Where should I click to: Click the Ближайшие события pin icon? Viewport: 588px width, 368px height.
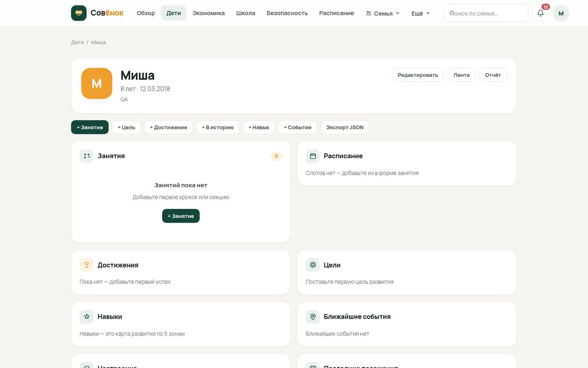tap(313, 316)
